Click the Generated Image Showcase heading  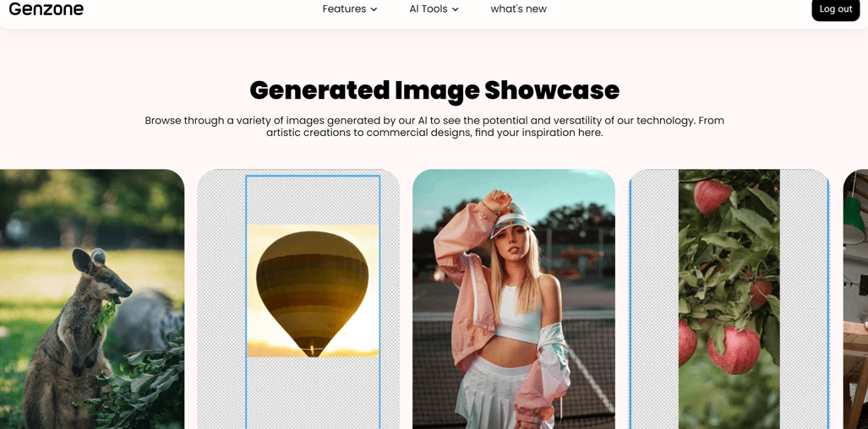pyautogui.click(x=434, y=90)
